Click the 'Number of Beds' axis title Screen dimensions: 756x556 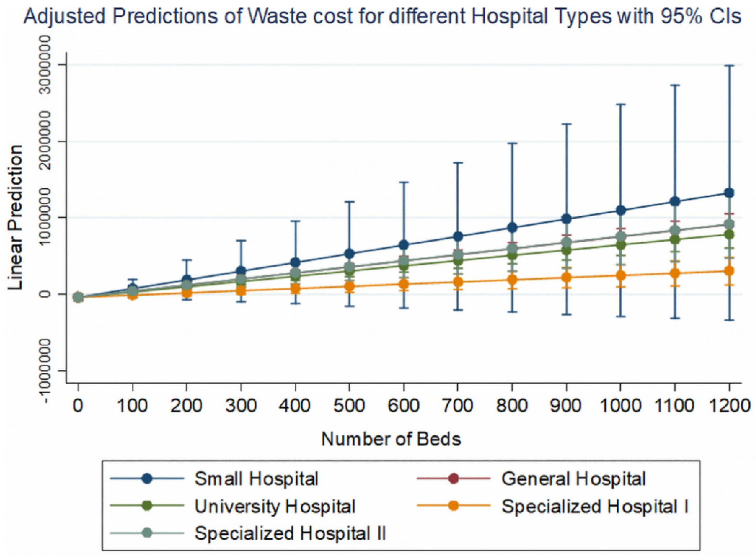point(391,439)
